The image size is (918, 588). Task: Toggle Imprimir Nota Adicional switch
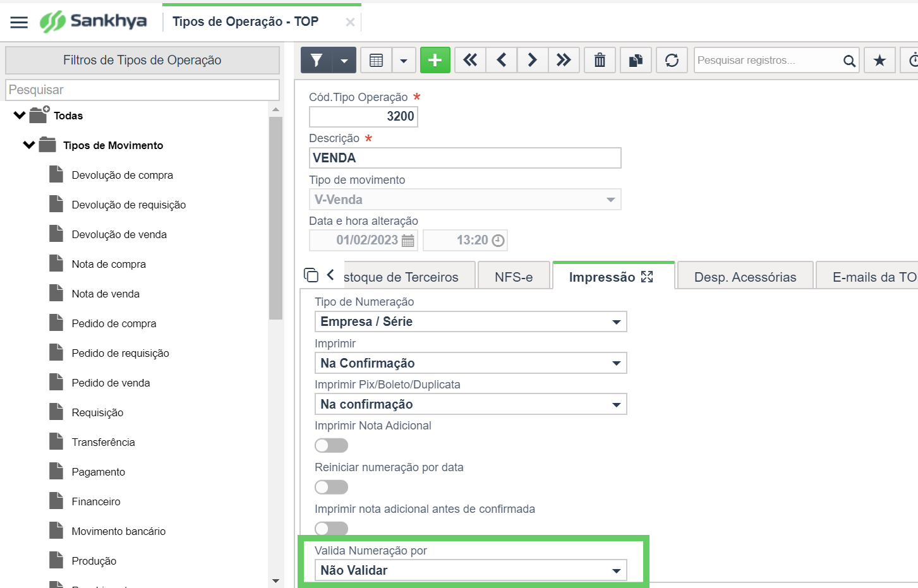coord(332,446)
